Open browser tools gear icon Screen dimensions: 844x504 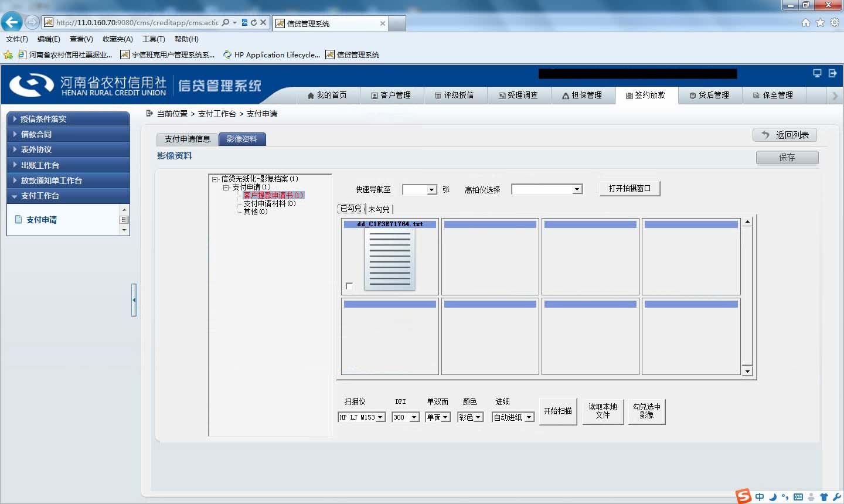[834, 23]
